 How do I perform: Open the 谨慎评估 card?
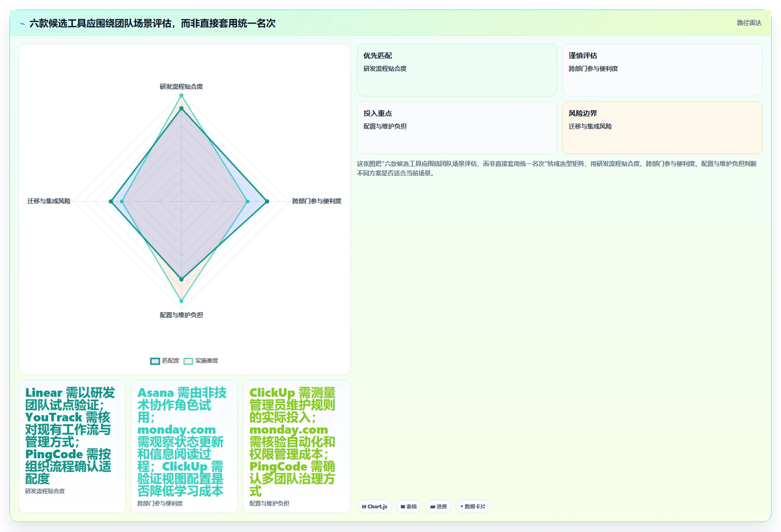pyautogui.click(x=662, y=70)
